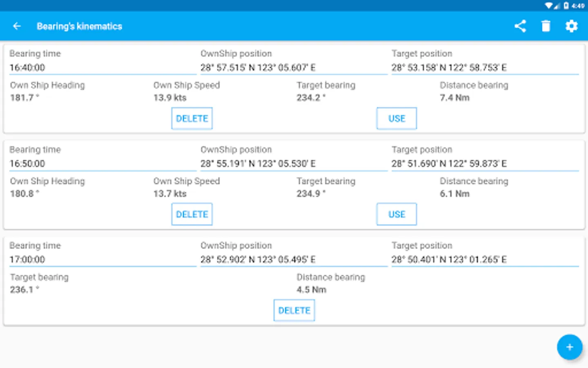This screenshot has height=368, width=588.
Task: Edit the bearing time 17:00:00 field
Action: 103,259
